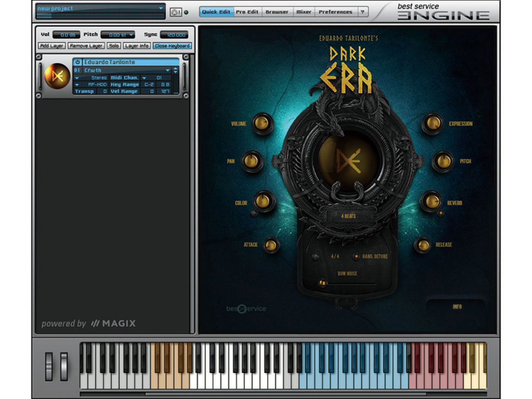Click the Key Range low value C-2
The height and width of the screenshot is (399, 532).
coord(149,85)
